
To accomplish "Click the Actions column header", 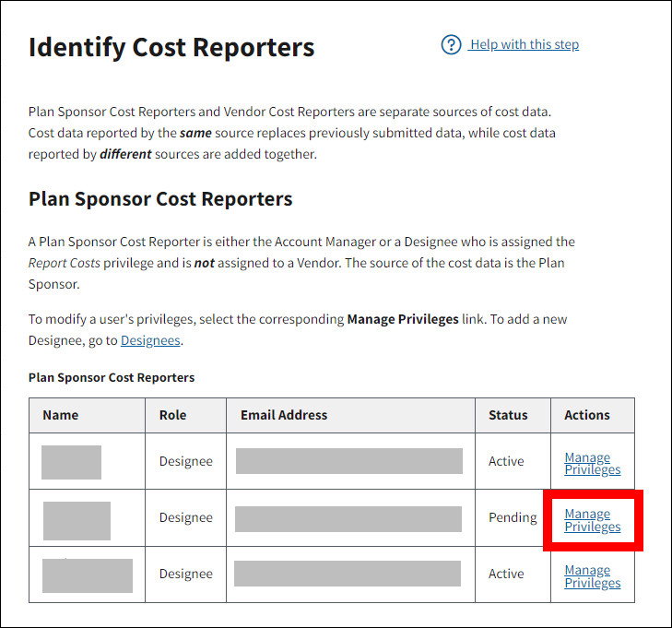I will click(x=587, y=415).
